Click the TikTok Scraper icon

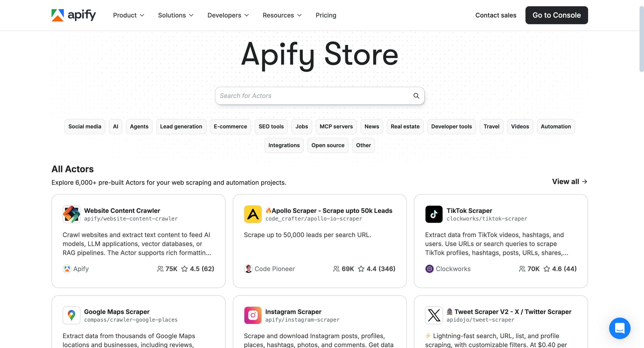(x=434, y=214)
